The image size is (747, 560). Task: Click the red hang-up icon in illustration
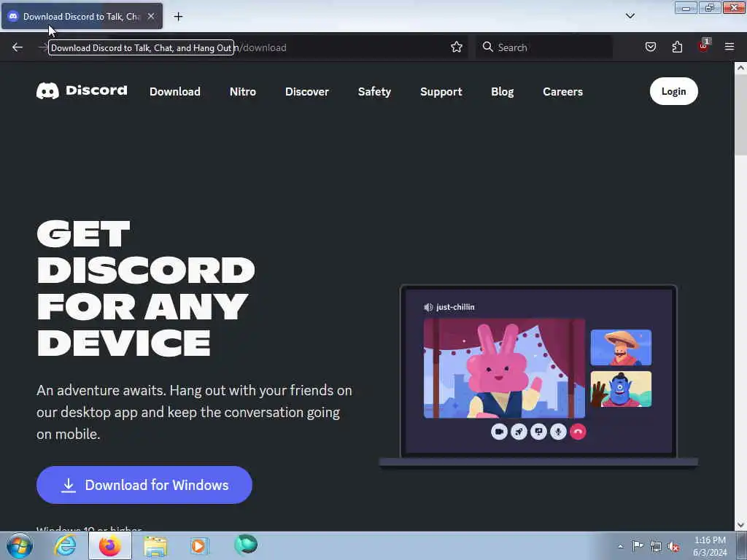pyautogui.click(x=578, y=432)
